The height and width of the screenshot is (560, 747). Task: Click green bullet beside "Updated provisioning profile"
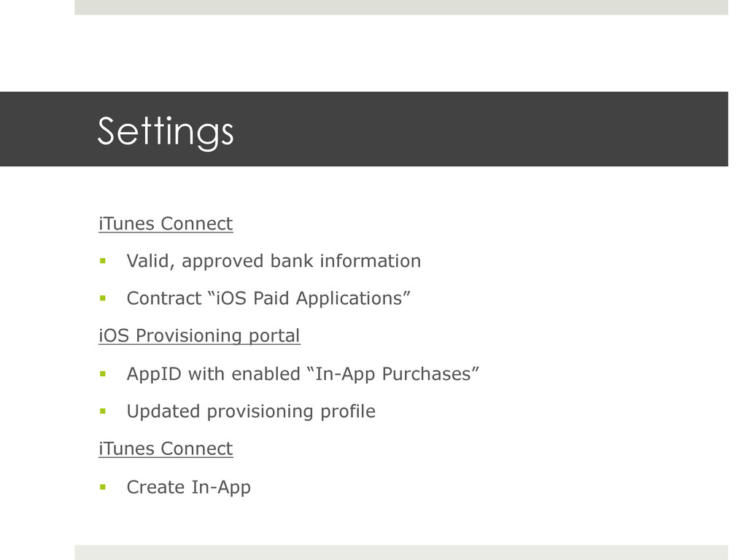tap(103, 411)
